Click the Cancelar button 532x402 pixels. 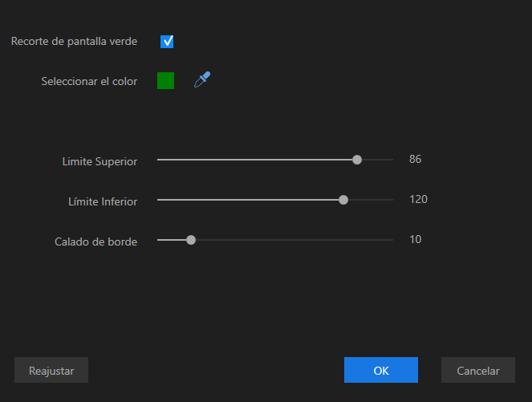tap(478, 370)
